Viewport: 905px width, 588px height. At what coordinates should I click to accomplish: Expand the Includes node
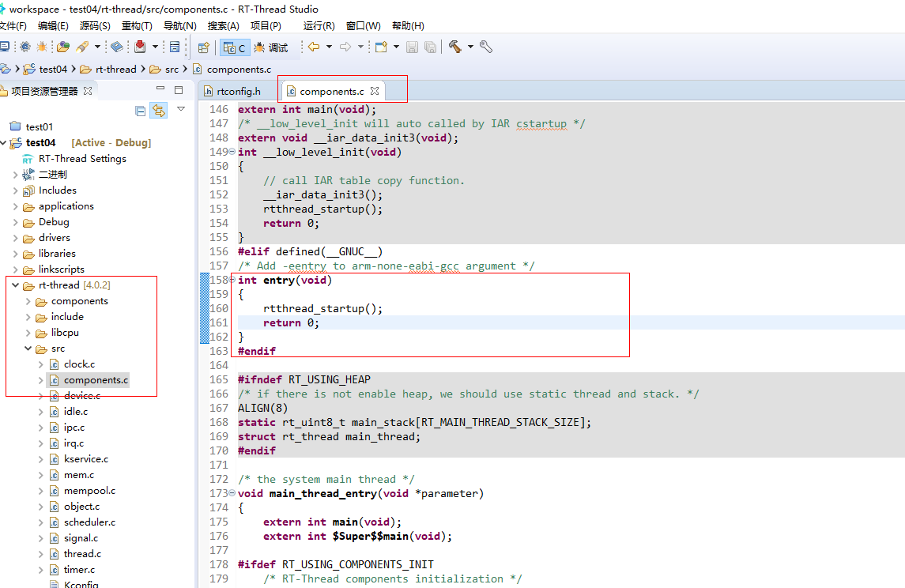[15, 190]
